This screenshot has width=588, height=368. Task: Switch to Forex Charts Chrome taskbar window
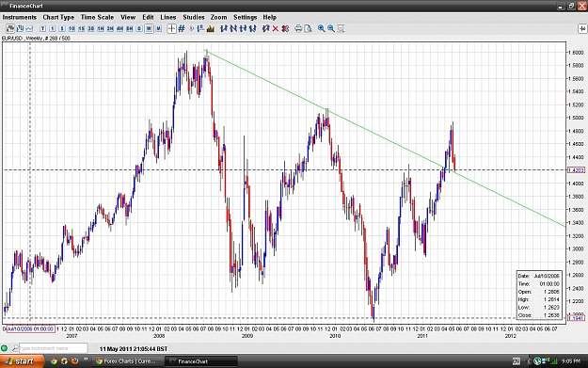pos(128,361)
